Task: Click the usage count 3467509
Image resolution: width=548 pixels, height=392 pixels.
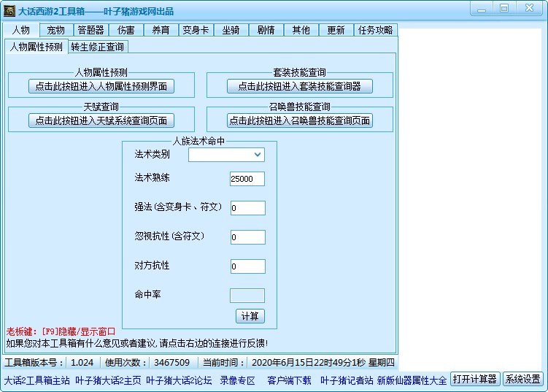Action: (171, 363)
